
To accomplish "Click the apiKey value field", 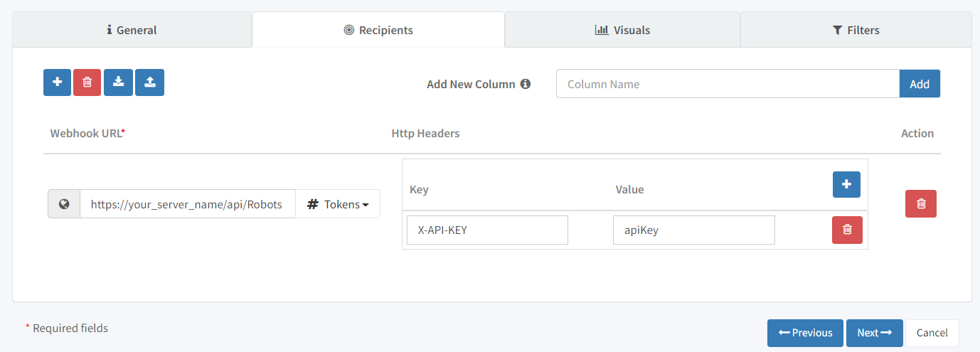I will coord(693,230).
